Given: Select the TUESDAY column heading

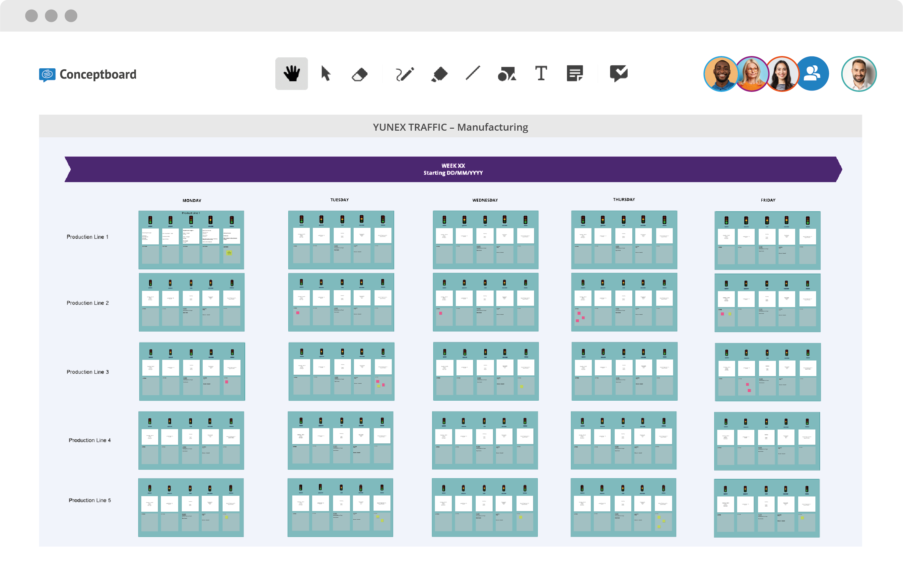Looking at the screenshot, I should tap(339, 200).
